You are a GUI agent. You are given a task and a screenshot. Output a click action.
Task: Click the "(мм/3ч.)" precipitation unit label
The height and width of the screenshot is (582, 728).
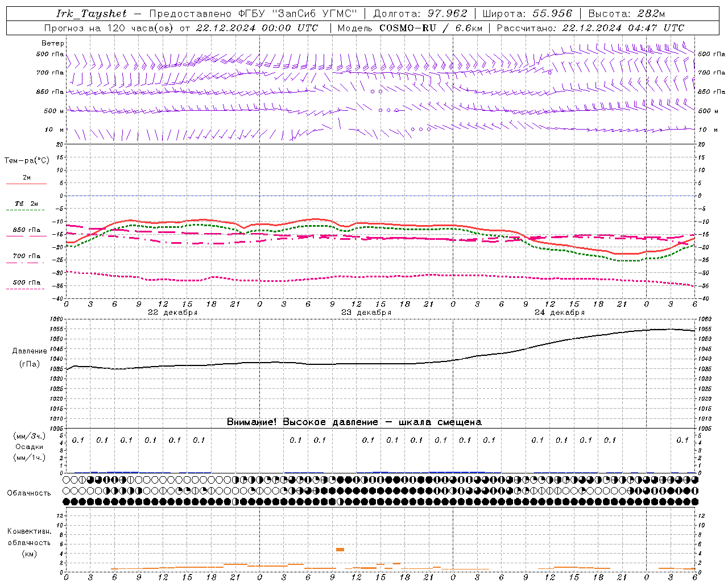point(30,436)
